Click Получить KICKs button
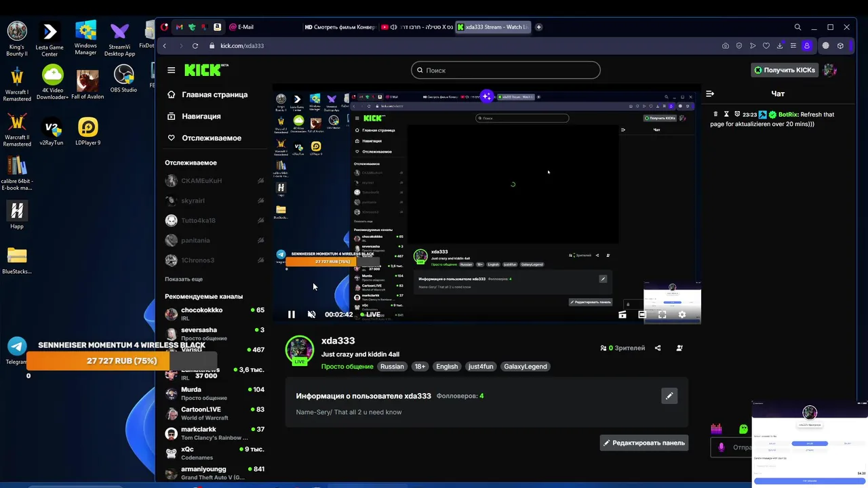This screenshot has width=868, height=488. (785, 70)
